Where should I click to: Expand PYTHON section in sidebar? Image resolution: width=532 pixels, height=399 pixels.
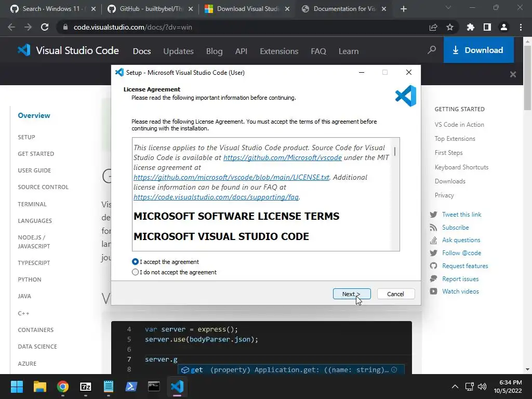point(30,280)
